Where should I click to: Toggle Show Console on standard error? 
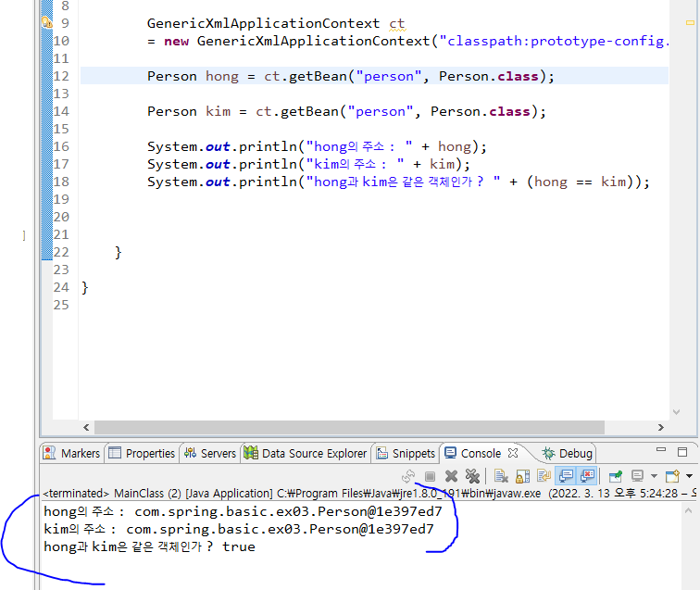coord(587,477)
